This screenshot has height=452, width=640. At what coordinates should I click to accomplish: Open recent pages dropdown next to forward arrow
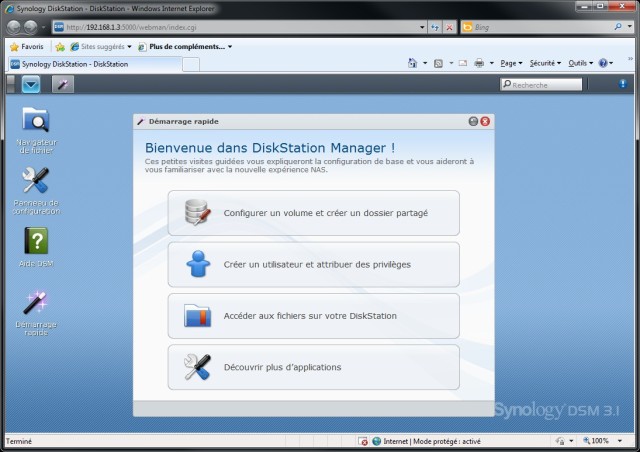pos(43,27)
